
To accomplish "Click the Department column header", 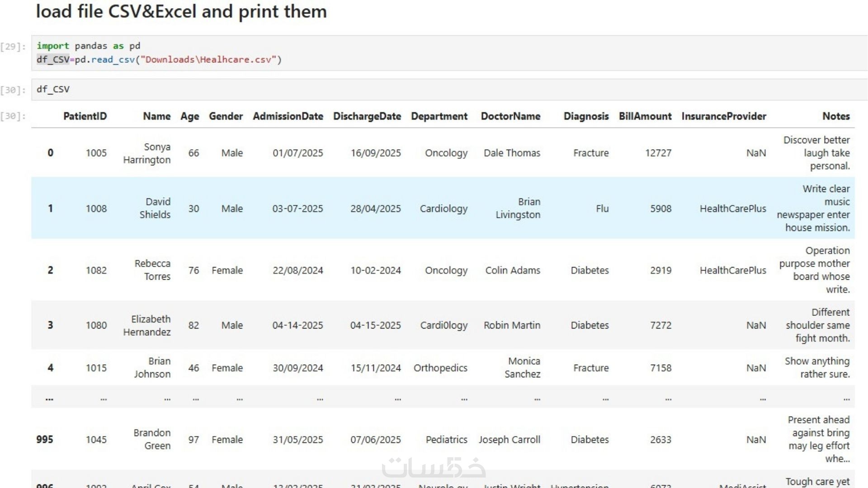I will (x=439, y=117).
